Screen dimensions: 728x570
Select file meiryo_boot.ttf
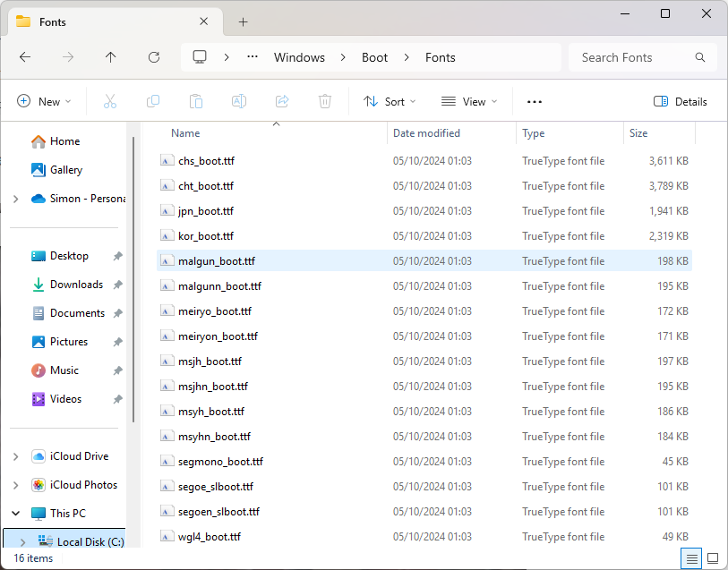point(424,311)
